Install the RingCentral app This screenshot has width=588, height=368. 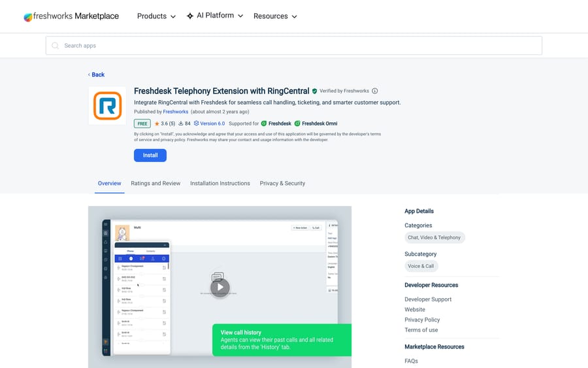pos(150,156)
